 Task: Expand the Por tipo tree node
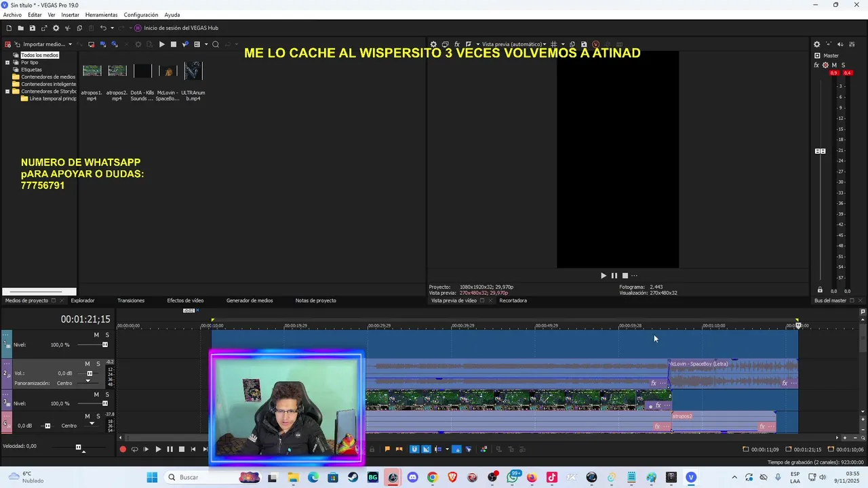[x=7, y=62]
